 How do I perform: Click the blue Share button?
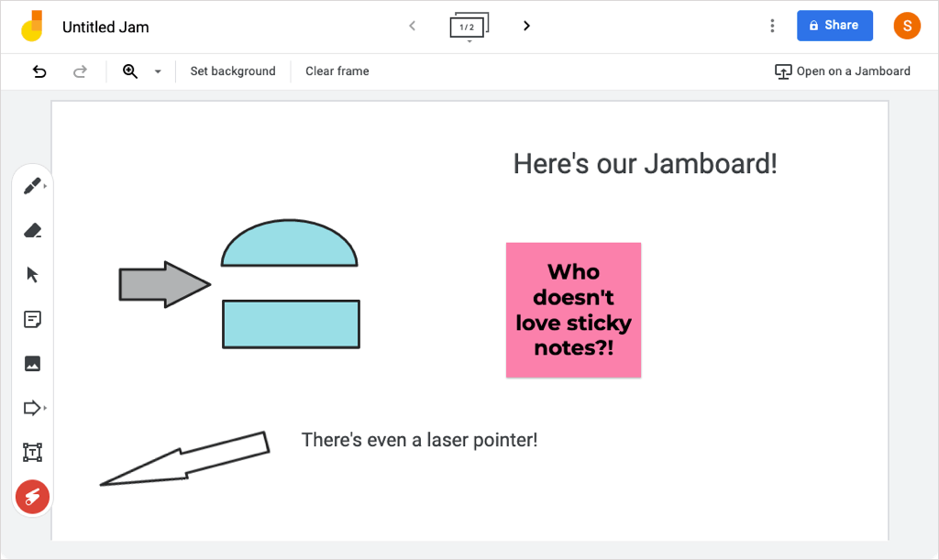coord(834,26)
